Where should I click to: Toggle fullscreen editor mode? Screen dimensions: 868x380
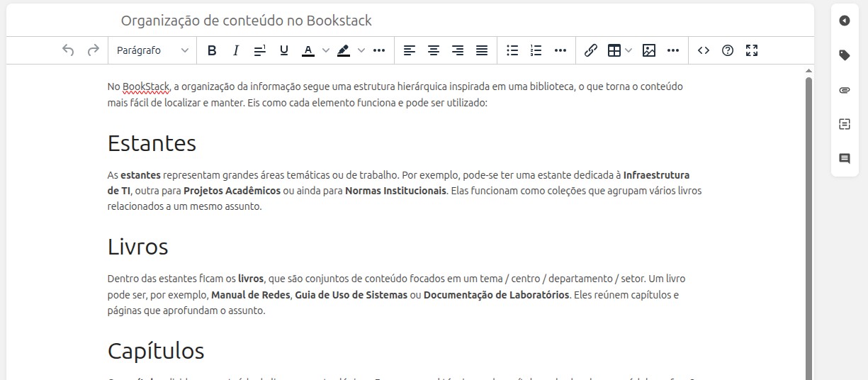click(752, 50)
